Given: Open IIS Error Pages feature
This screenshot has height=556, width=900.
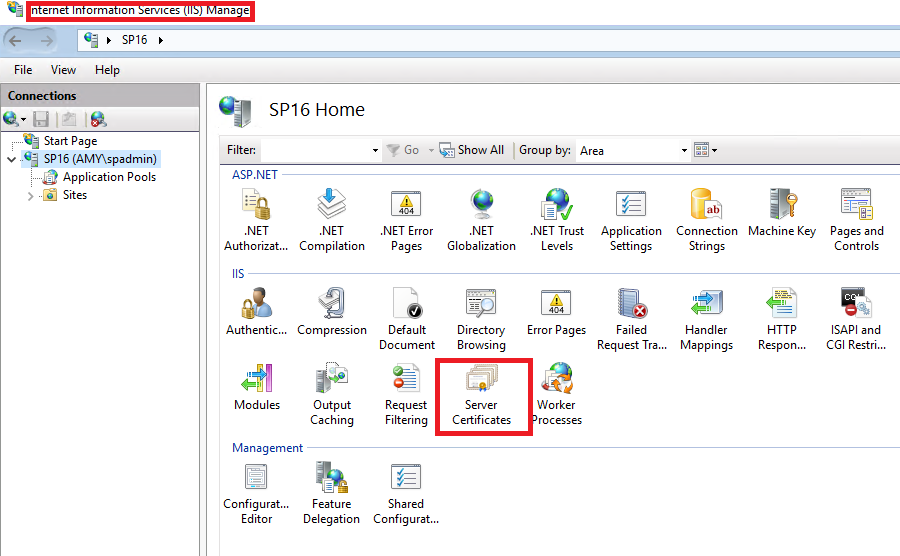Looking at the screenshot, I should (x=556, y=312).
